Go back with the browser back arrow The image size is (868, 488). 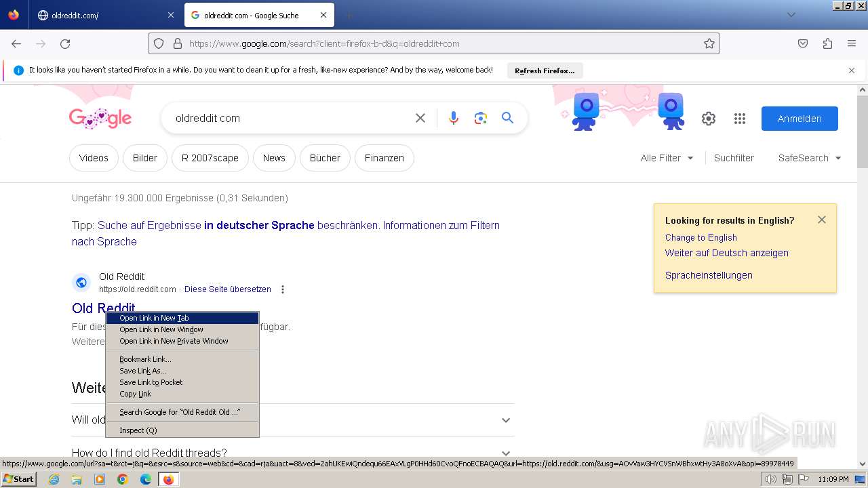[16, 43]
